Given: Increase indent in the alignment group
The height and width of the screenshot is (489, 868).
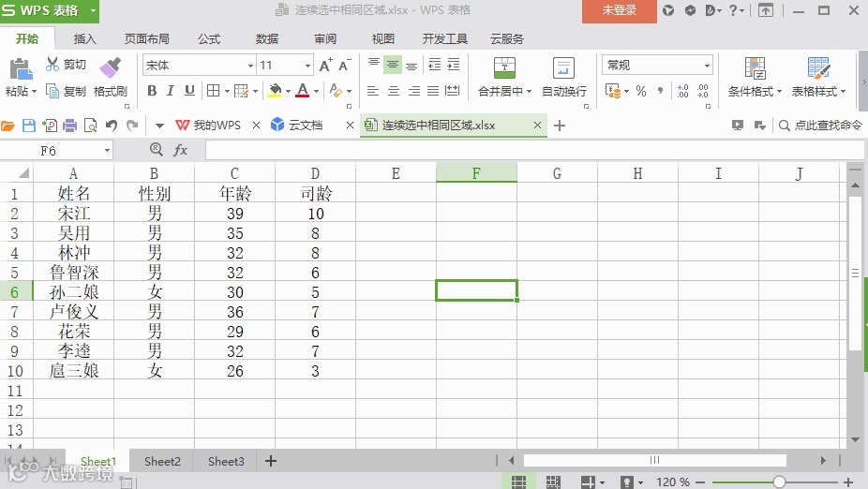Looking at the screenshot, I should point(454,65).
